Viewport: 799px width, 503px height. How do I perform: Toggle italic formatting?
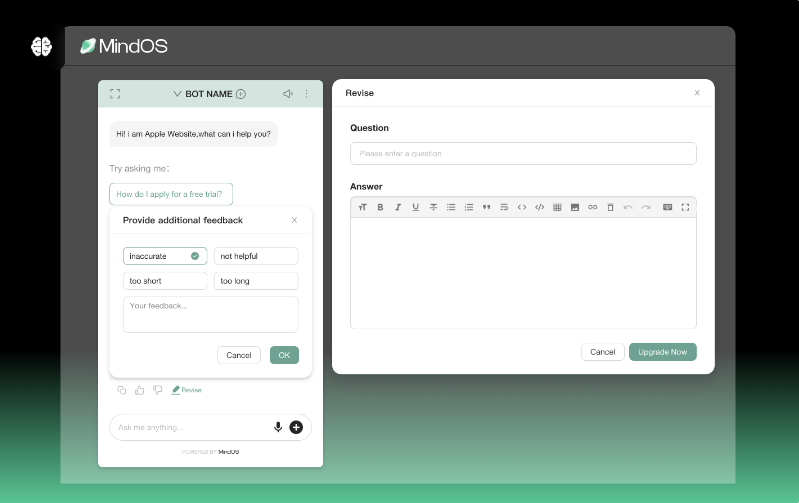pos(398,207)
